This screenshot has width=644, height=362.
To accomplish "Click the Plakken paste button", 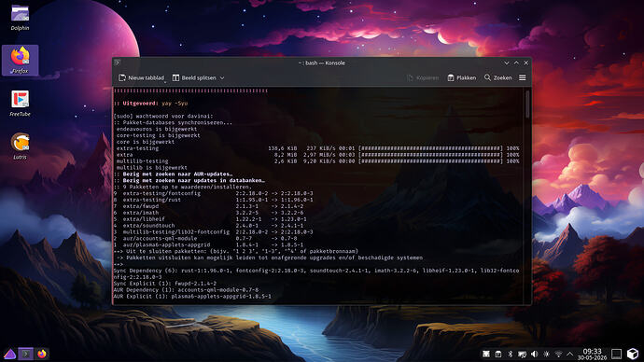I will [x=462, y=77].
